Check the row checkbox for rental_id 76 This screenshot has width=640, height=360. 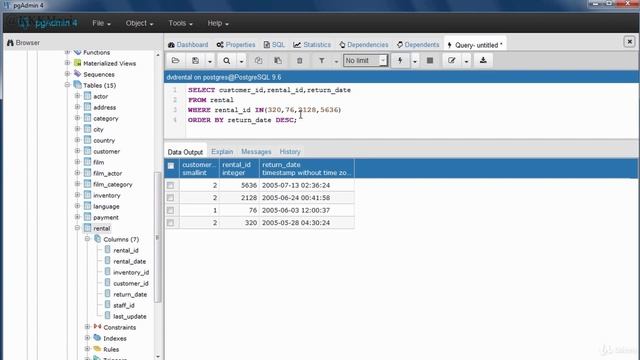pos(171,210)
